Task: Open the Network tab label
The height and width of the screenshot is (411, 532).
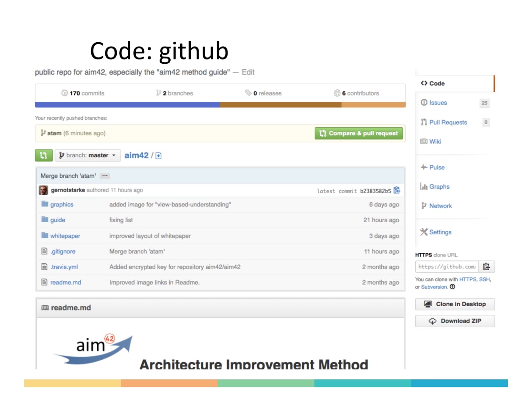Action: pyautogui.click(x=441, y=206)
